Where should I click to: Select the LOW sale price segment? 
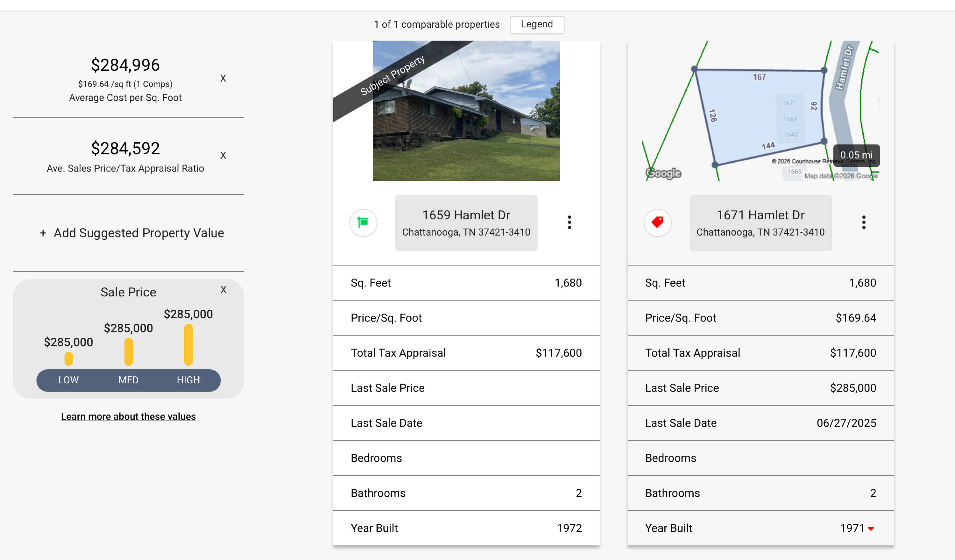pos(68,380)
